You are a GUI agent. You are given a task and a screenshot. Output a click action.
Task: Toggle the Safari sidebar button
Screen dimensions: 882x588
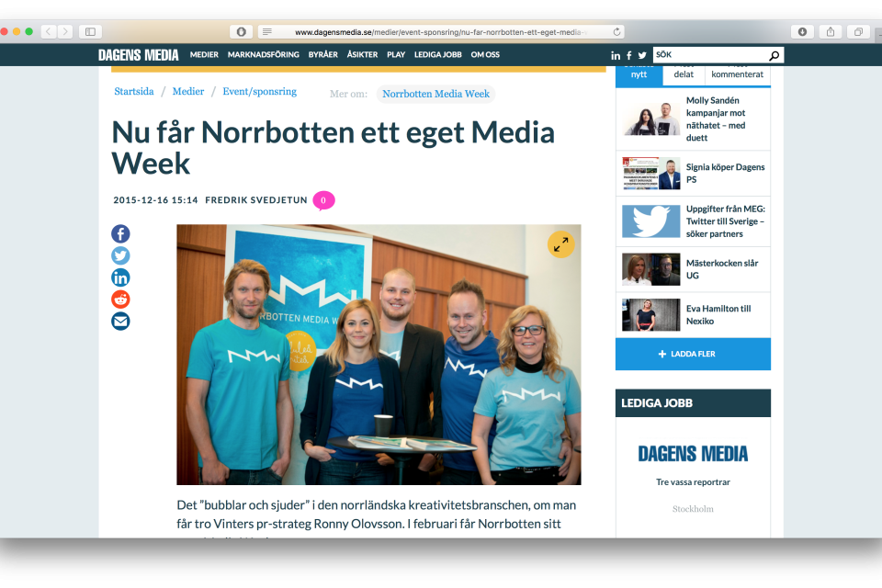click(90, 31)
